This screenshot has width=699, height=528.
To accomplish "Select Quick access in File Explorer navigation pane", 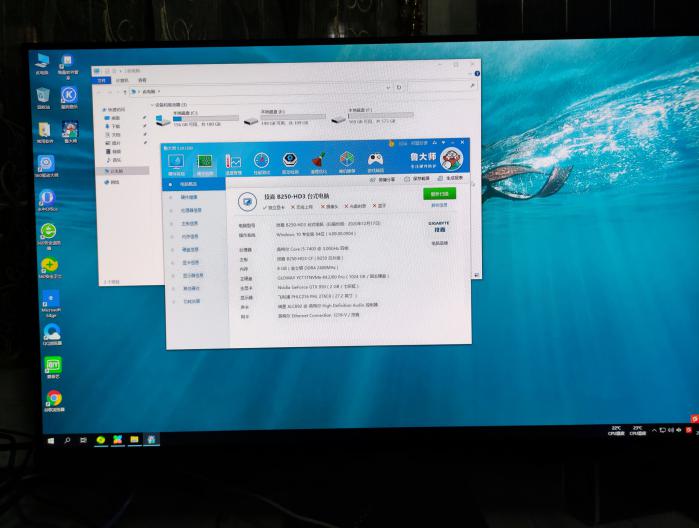I will (x=115, y=110).
